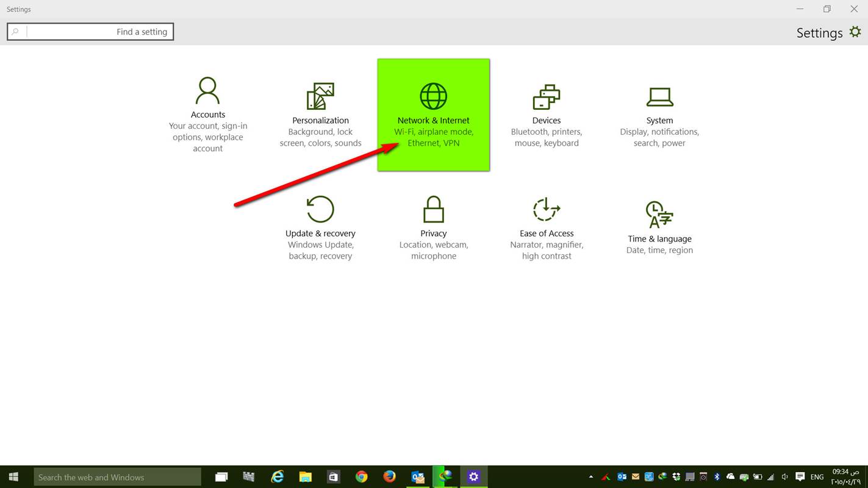Open the Devices settings category
The image size is (868, 488).
[547, 115]
